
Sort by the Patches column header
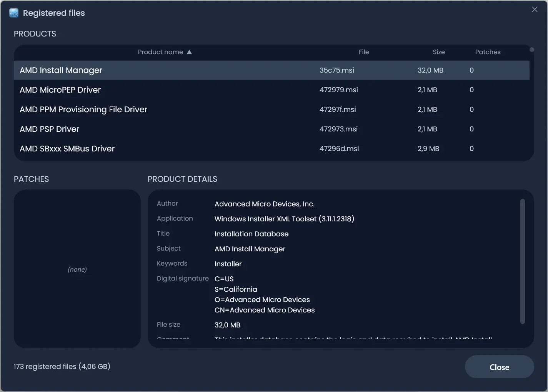(488, 52)
